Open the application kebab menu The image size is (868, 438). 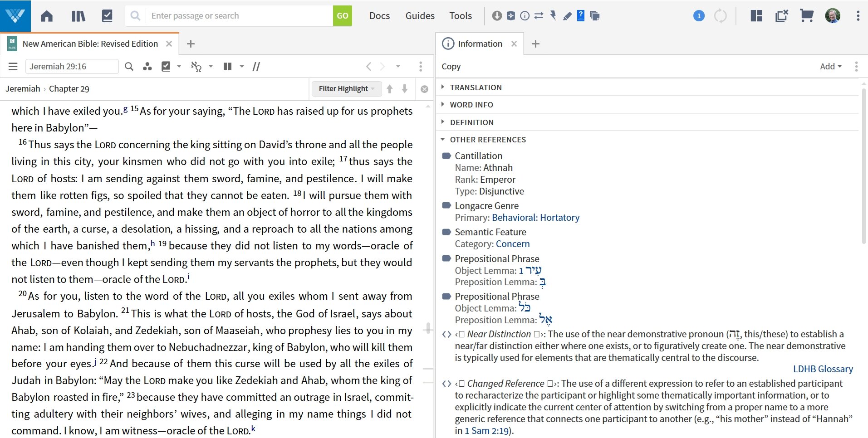click(858, 16)
